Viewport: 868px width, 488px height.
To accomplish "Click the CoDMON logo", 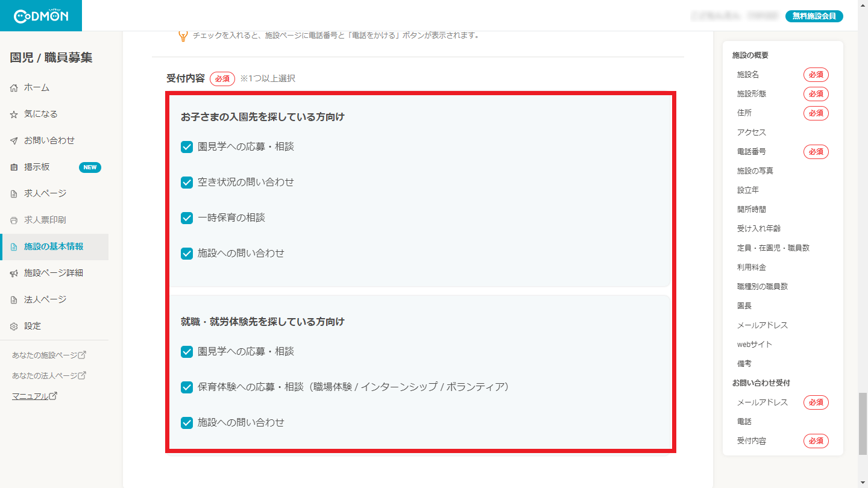I will pyautogui.click(x=40, y=16).
